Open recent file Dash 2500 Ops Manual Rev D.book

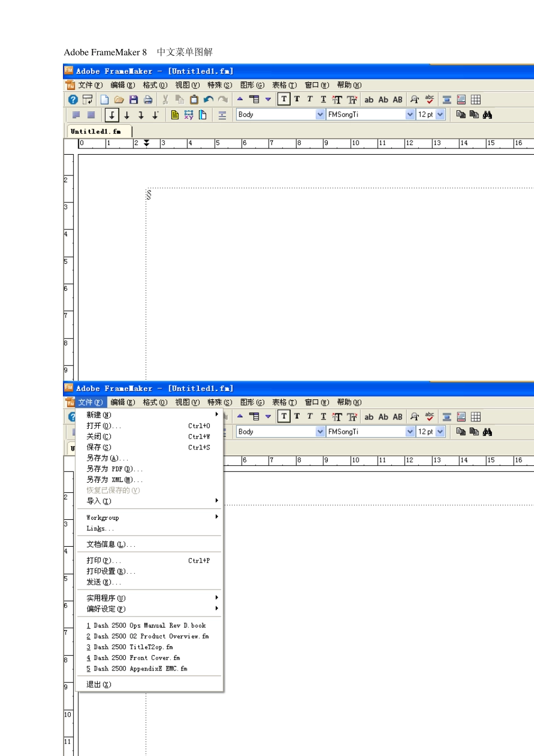[x=150, y=625]
